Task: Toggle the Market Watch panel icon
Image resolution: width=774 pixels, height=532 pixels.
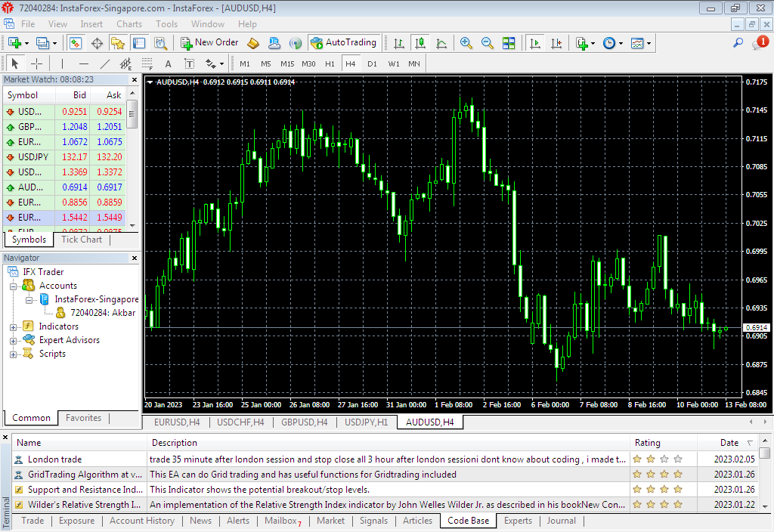Action: (76, 43)
